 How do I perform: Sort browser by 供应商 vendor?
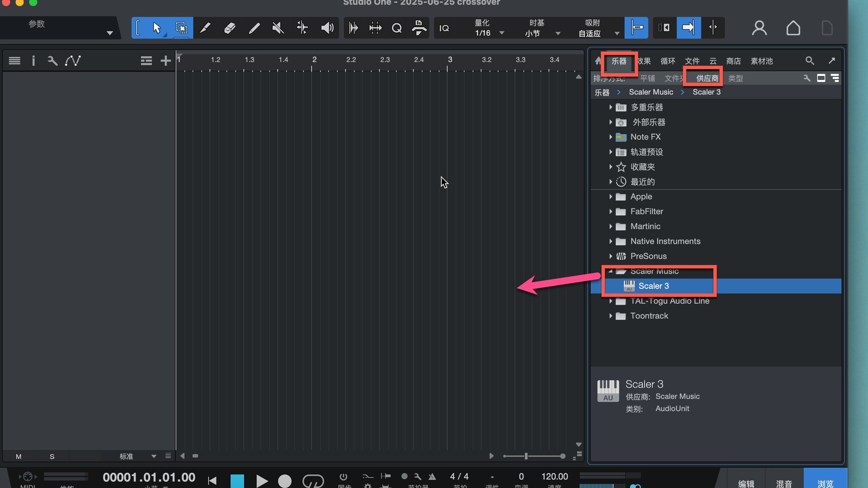click(708, 79)
